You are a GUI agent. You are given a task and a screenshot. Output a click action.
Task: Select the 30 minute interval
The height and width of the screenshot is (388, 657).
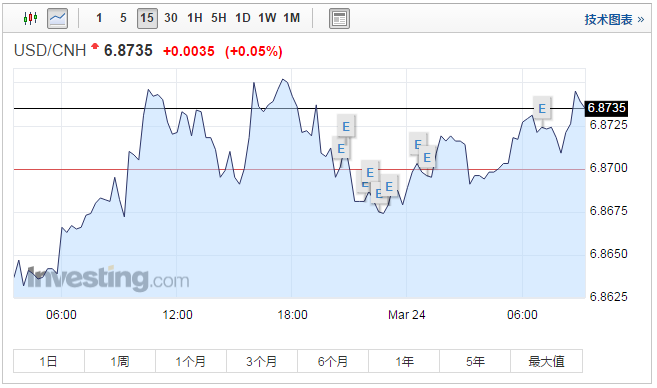click(x=171, y=18)
